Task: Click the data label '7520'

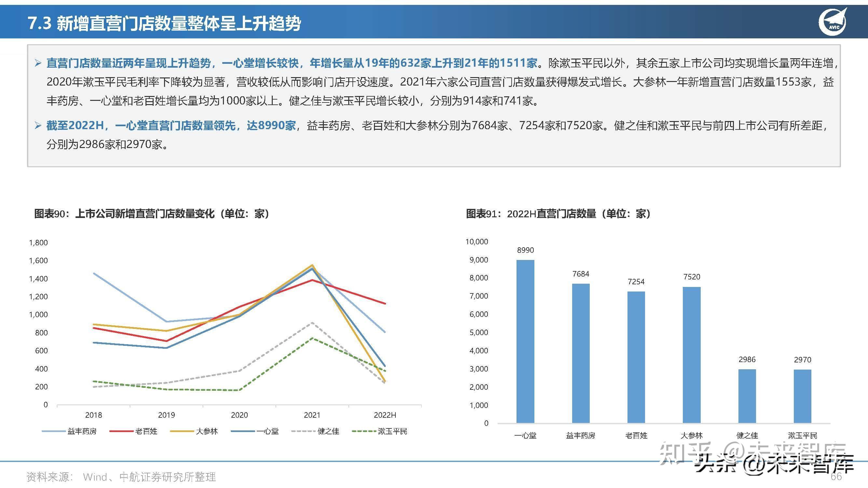Action: pos(692,277)
